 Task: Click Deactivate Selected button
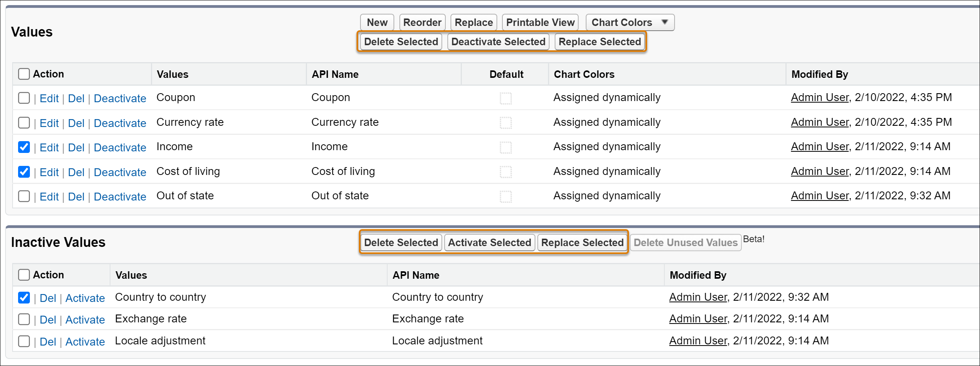pos(498,42)
